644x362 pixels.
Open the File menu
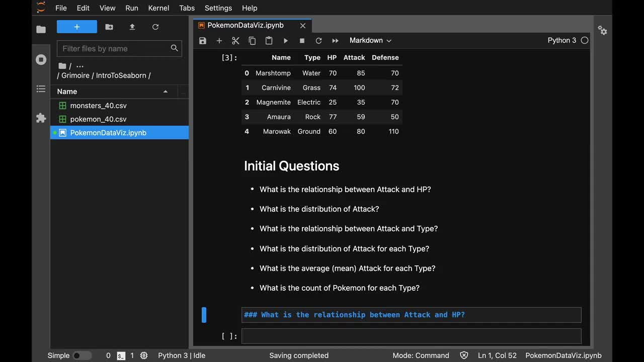coord(61,8)
